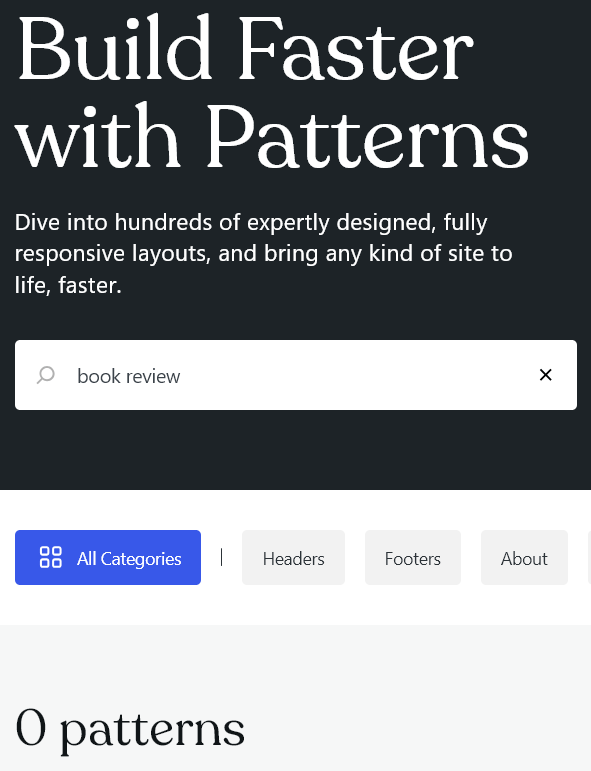Screen dimensions: 591x771
Task: Click the 'life, faster.' text line
Action: (x=68, y=285)
